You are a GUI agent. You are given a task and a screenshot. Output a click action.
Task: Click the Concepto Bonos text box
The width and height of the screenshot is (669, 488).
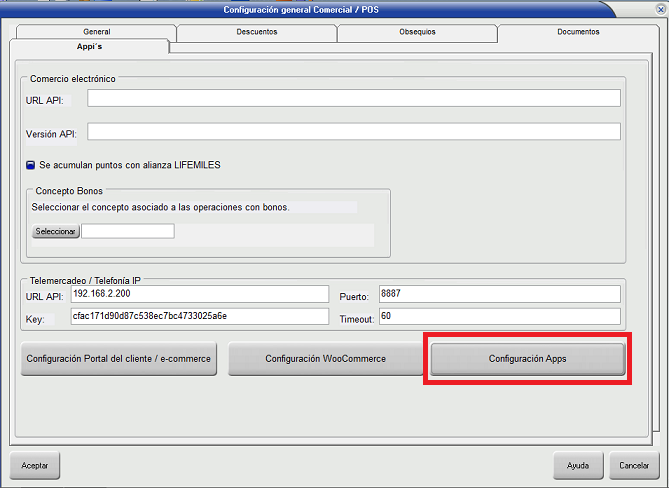[x=127, y=231]
